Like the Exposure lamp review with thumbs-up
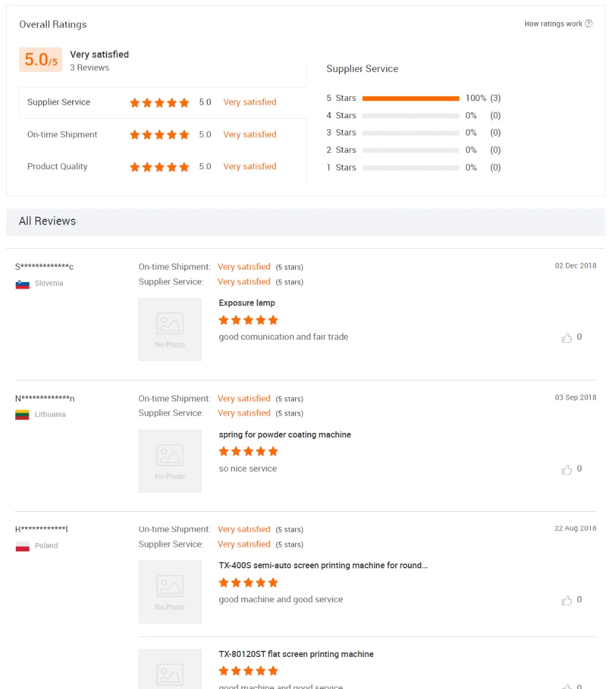Viewport: 616px width, 689px height. (566, 337)
